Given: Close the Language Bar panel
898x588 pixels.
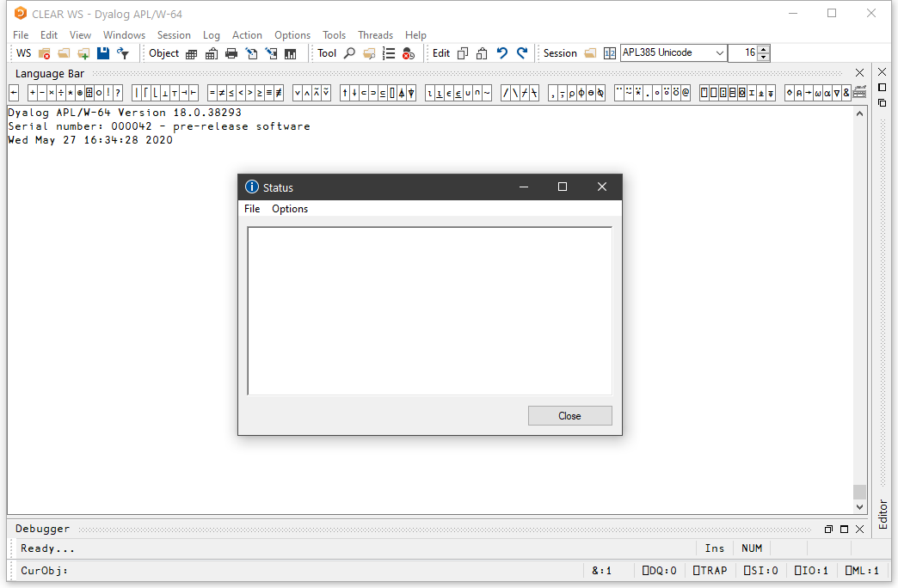Looking at the screenshot, I should [x=859, y=73].
